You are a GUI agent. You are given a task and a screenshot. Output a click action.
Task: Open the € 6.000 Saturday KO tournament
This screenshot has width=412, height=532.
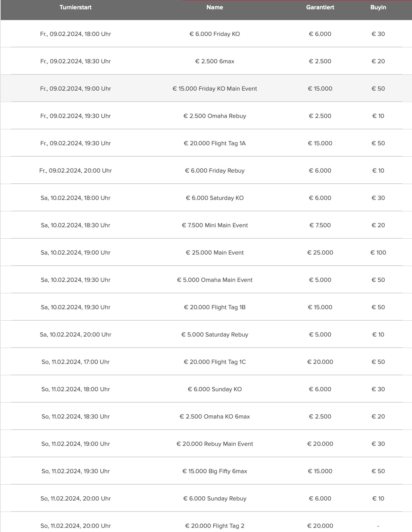pos(215,198)
